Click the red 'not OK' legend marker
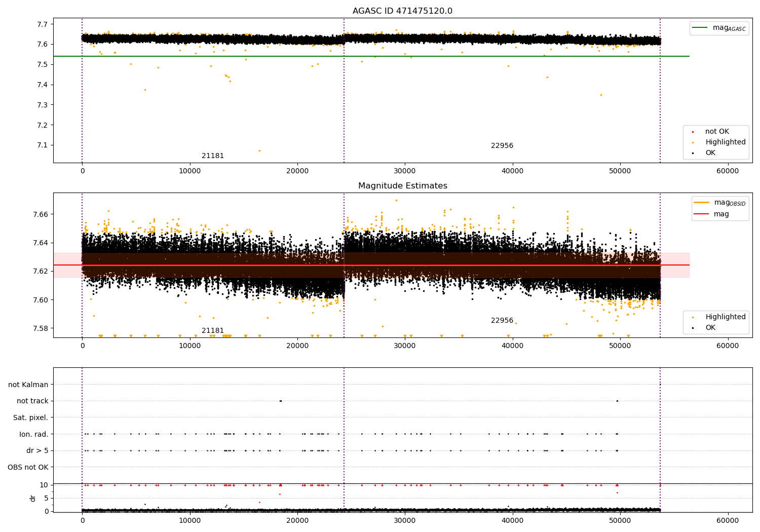 click(x=693, y=132)
